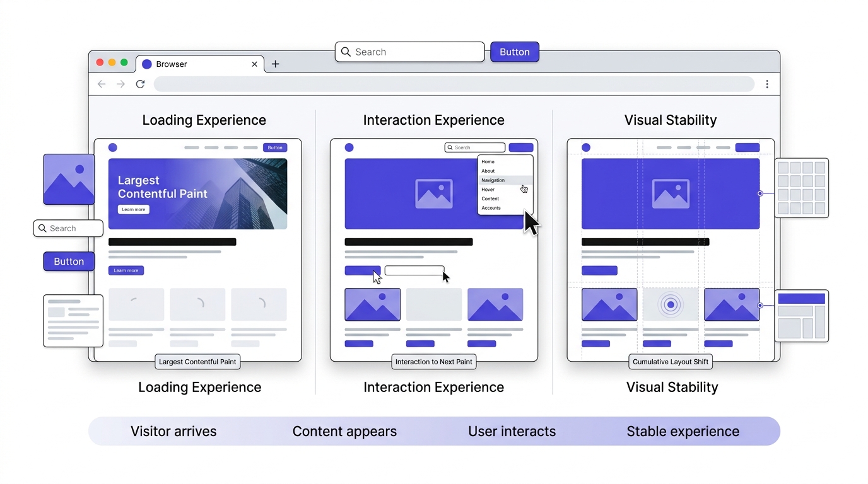Click the browser back arrow
The image size is (868, 484).
coord(102,84)
